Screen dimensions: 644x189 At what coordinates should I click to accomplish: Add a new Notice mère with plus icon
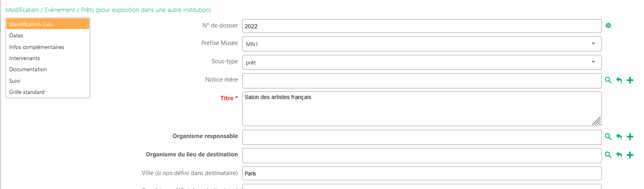click(x=630, y=80)
